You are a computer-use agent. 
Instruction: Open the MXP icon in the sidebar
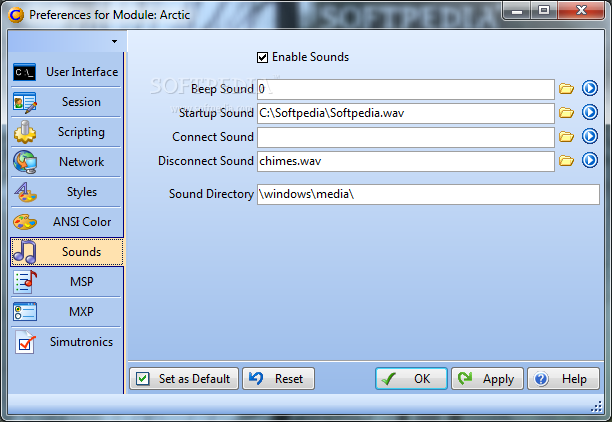(25, 312)
